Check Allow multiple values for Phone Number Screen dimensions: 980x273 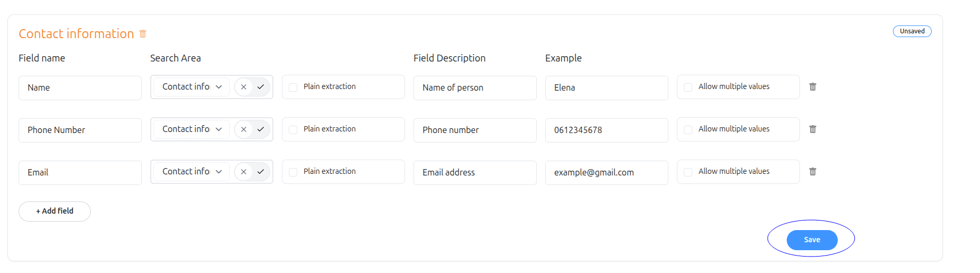pos(688,129)
